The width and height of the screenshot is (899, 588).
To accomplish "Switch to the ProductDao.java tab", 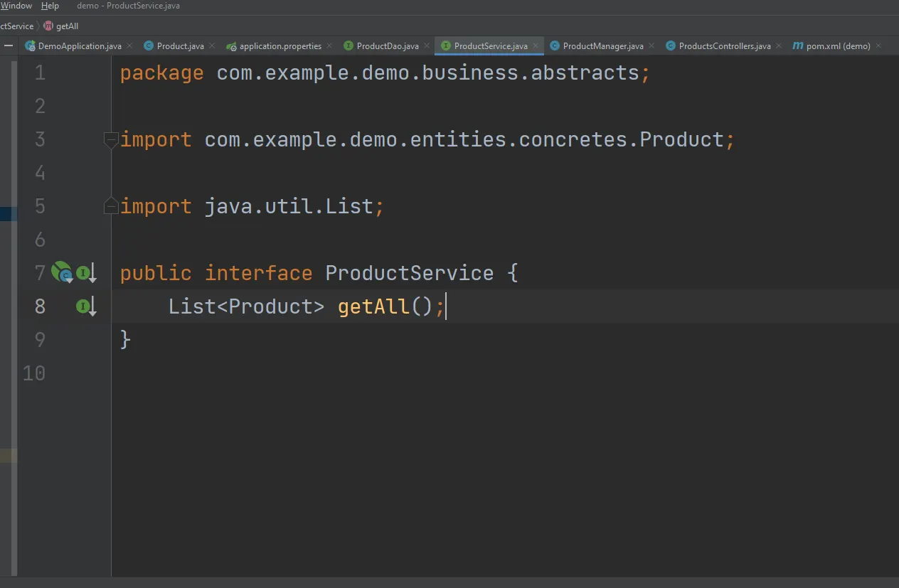I will coord(388,46).
